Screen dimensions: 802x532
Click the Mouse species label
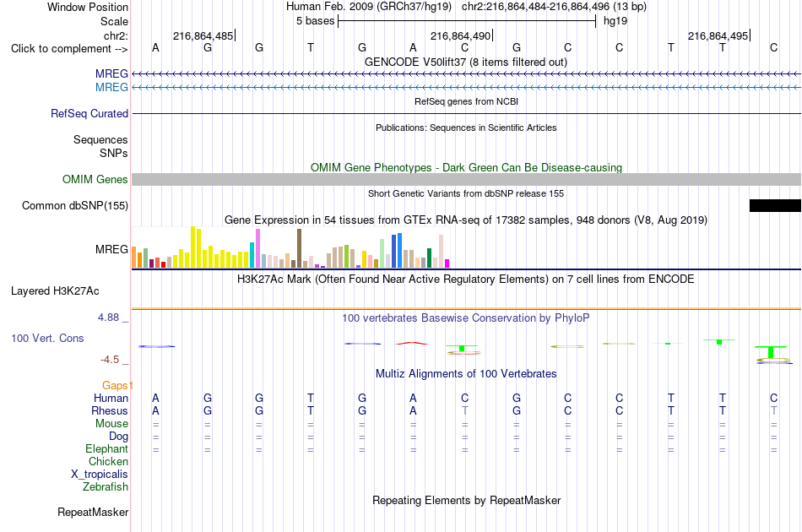coord(111,424)
